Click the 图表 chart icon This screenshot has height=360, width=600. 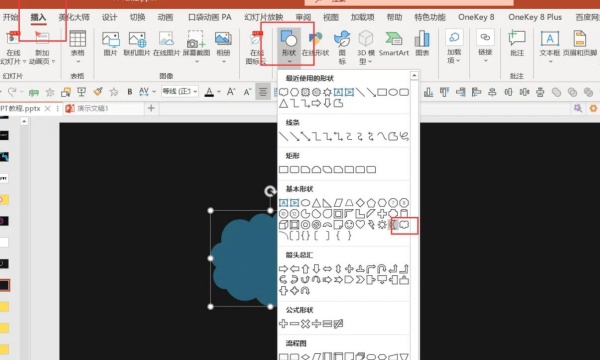pyautogui.click(x=422, y=44)
